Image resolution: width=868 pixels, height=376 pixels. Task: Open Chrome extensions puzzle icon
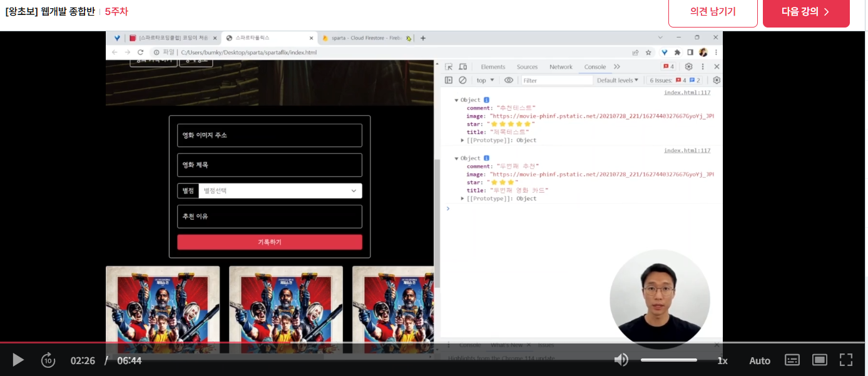tap(677, 53)
